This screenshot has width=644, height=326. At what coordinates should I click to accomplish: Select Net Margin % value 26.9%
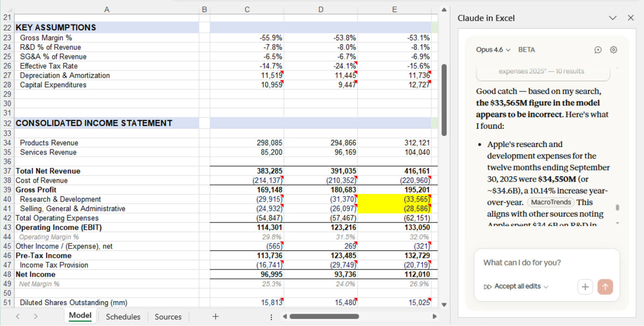(x=395, y=284)
